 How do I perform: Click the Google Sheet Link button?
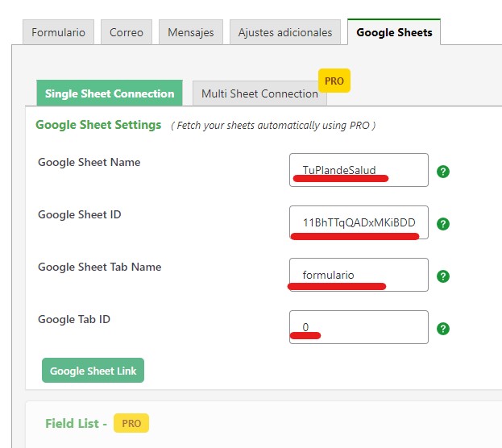tap(93, 370)
